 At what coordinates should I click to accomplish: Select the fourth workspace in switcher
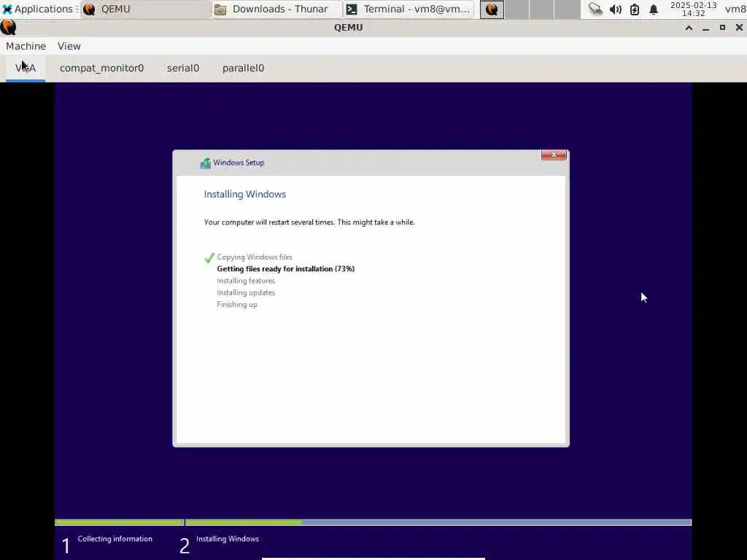567,9
